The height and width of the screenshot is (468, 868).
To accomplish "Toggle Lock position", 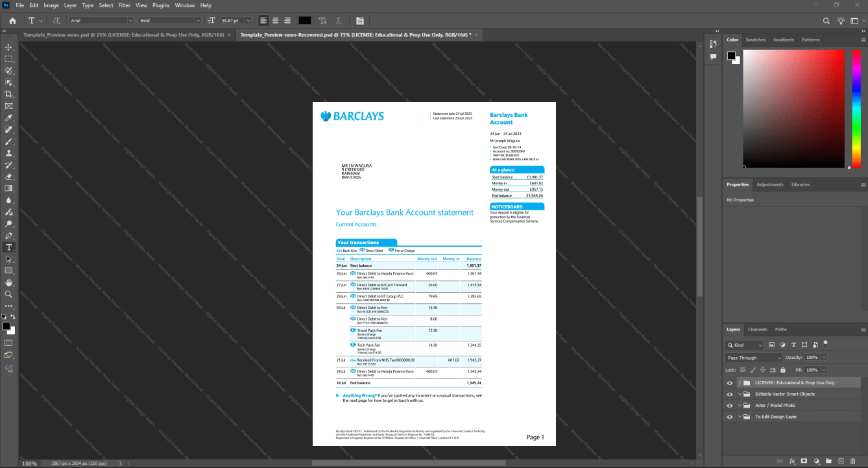I will pos(763,369).
